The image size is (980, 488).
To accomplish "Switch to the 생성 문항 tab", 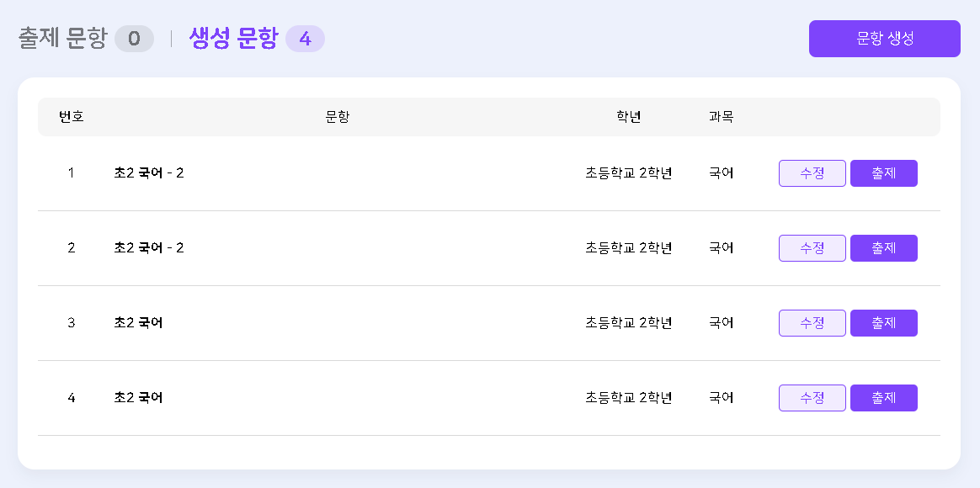I will (x=233, y=39).
